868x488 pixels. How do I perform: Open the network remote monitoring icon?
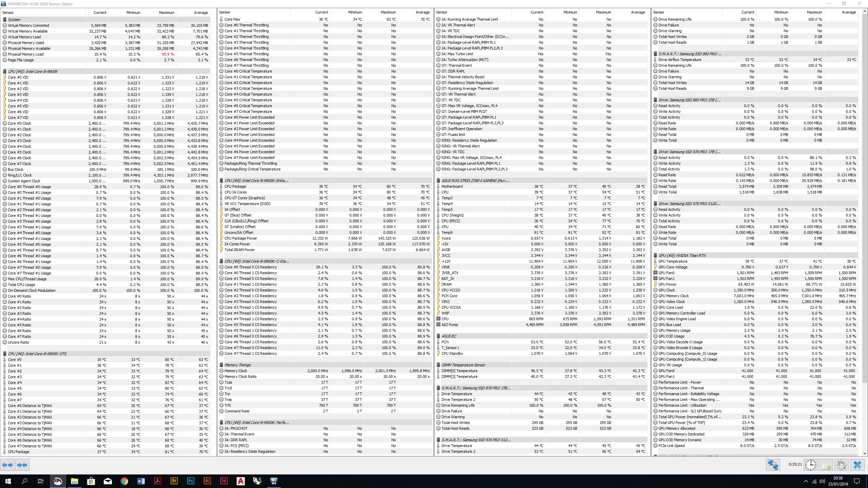click(773, 465)
